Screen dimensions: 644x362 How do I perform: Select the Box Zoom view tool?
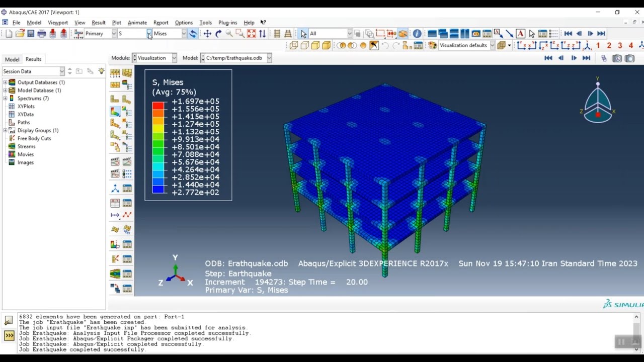coord(240,34)
